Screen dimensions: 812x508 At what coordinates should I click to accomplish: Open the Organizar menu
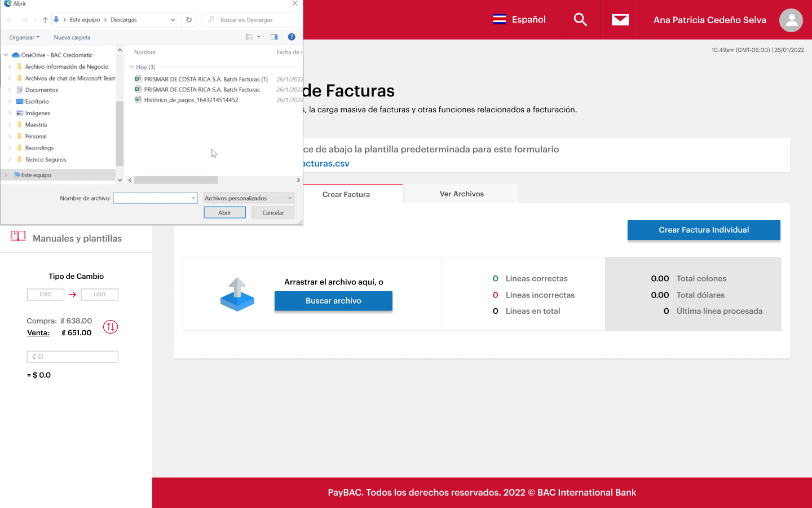pyautogui.click(x=24, y=37)
